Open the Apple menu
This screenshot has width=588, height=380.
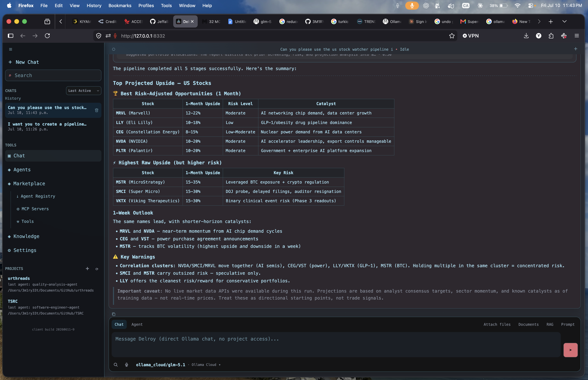[x=9, y=5]
